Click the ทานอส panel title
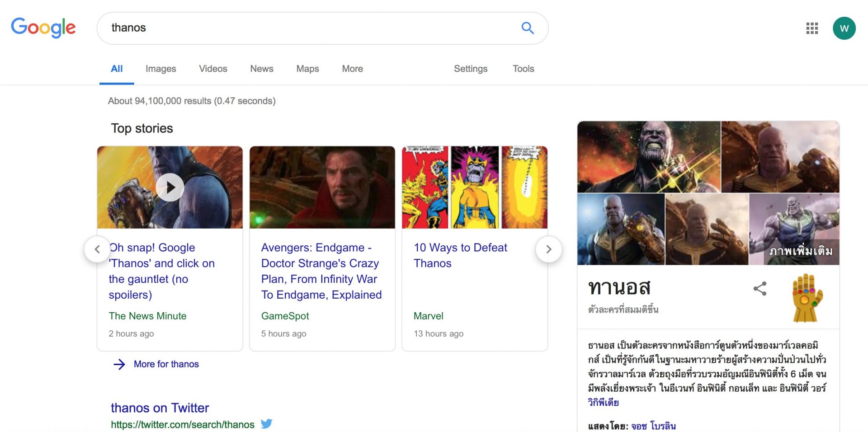Image resolution: width=868 pixels, height=432 pixels. click(619, 288)
